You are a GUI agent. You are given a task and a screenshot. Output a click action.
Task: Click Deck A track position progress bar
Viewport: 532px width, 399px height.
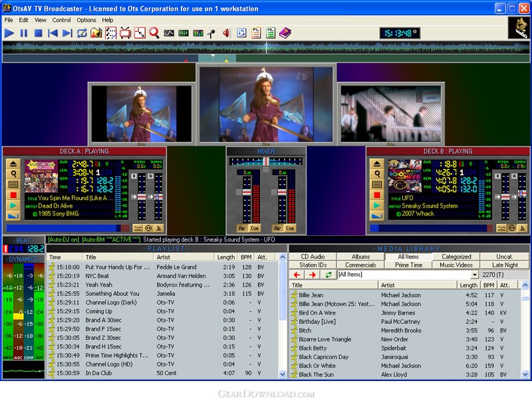68,228
